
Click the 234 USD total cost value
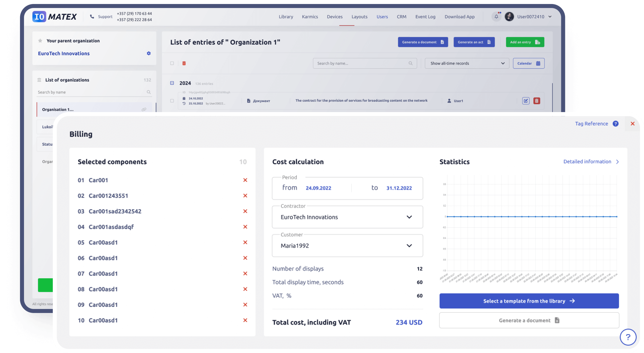pyautogui.click(x=409, y=322)
